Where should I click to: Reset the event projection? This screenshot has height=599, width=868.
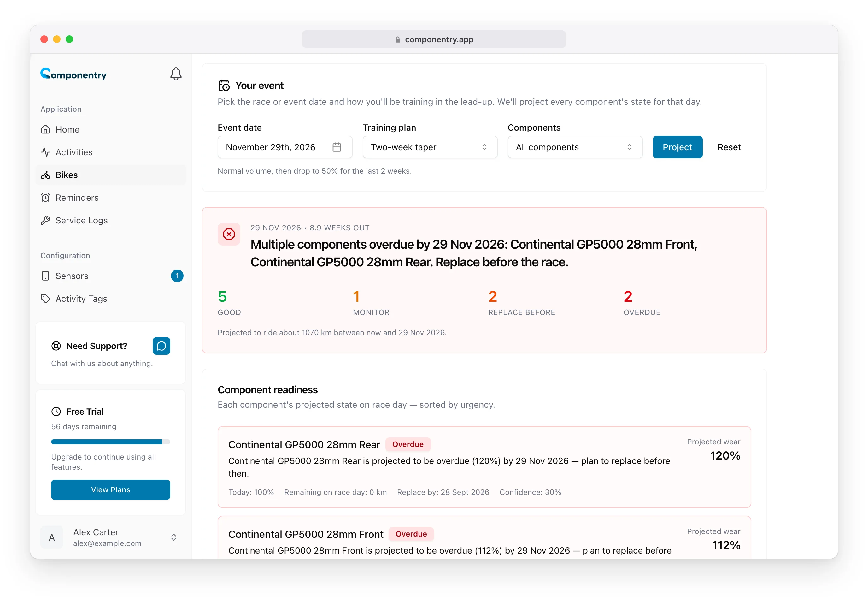pyautogui.click(x=729, y=147)
